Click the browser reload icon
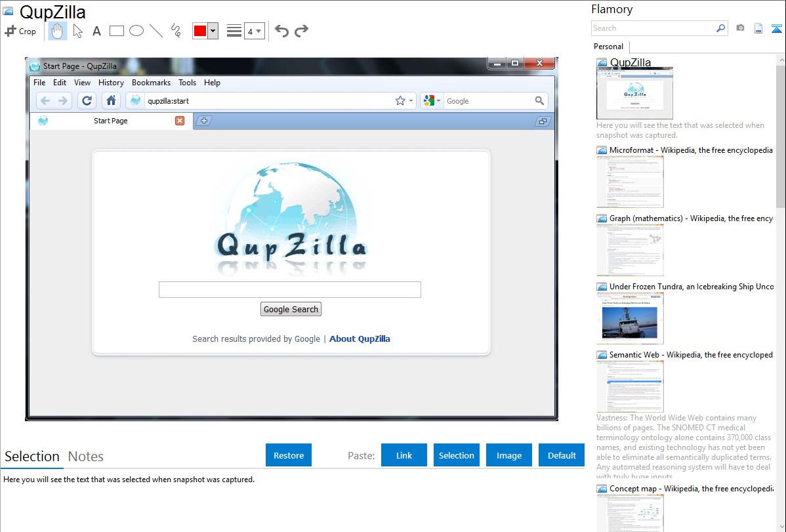 point(87,101)
